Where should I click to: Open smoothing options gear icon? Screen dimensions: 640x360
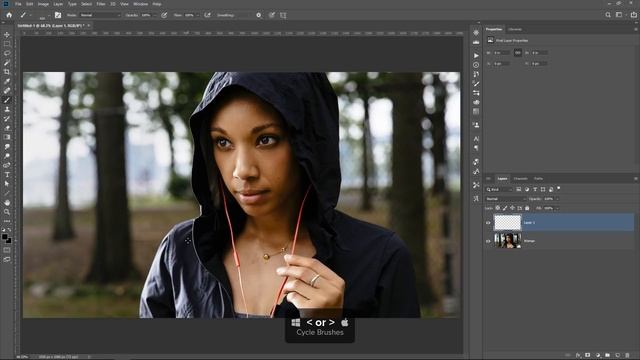click(x=258, y=15)
